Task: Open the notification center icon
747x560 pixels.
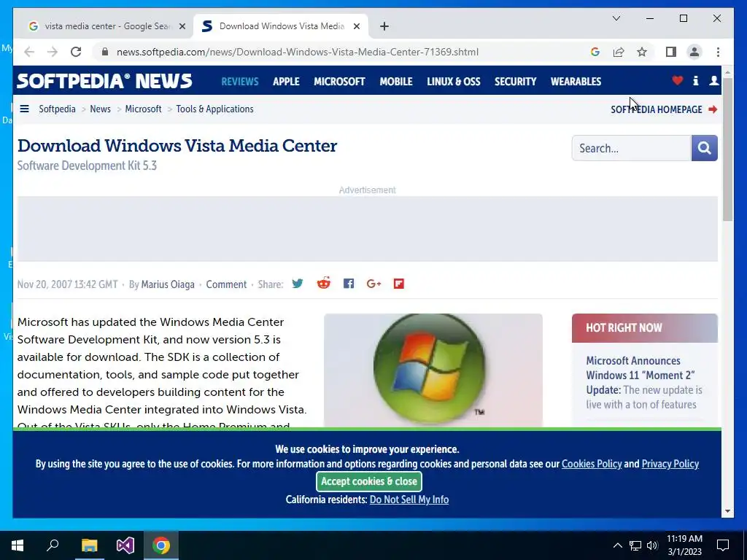Action: coord(723,545)
